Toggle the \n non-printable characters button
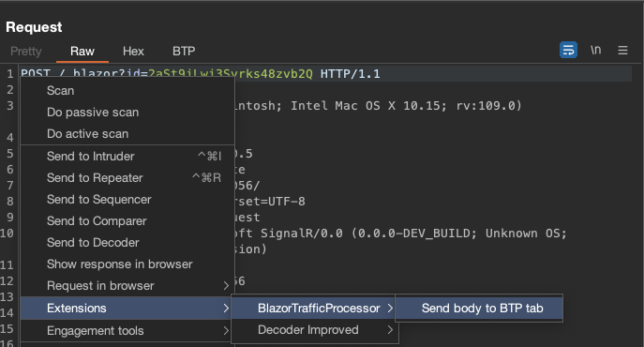Image resolution: width=644 pixels, height=347 pixels. 595,50
